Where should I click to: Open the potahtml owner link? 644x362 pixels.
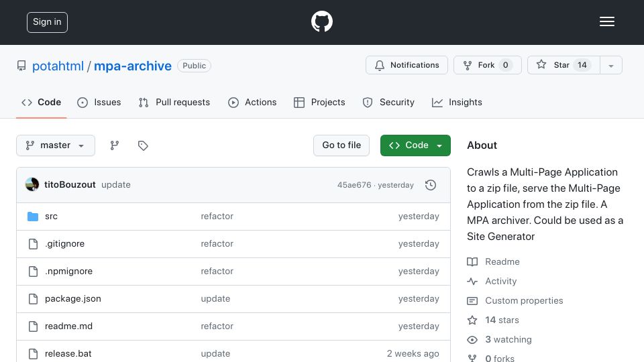58,66
